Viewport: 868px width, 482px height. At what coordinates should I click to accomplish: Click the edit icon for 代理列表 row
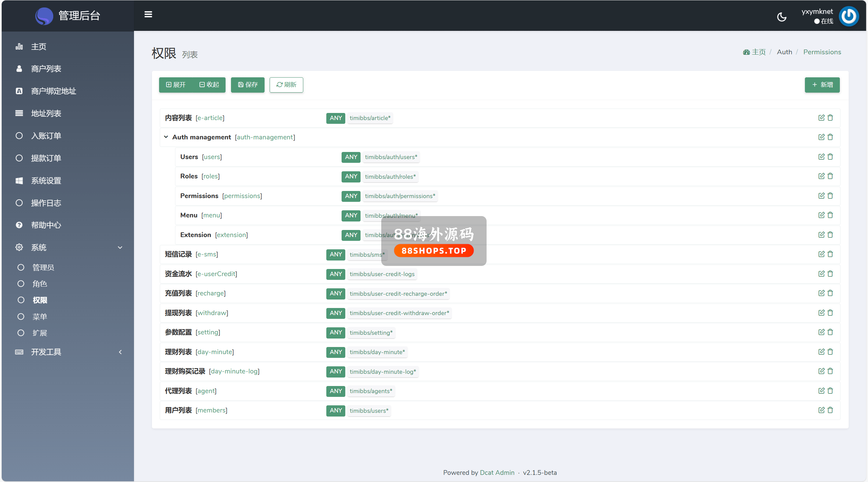point(821,391)
